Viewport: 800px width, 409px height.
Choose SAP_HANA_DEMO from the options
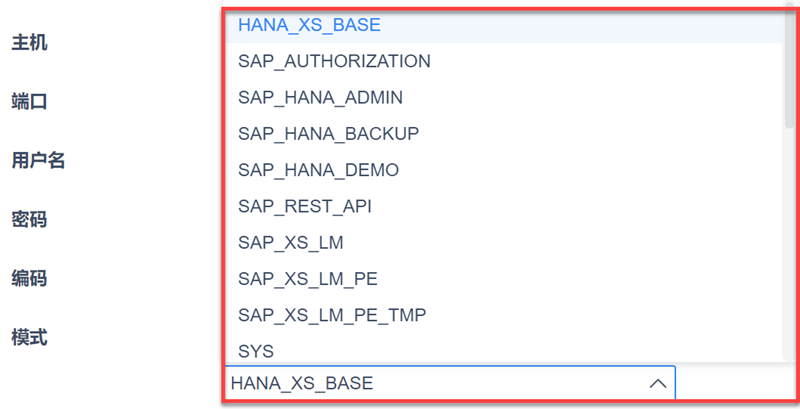coord(318,170)
